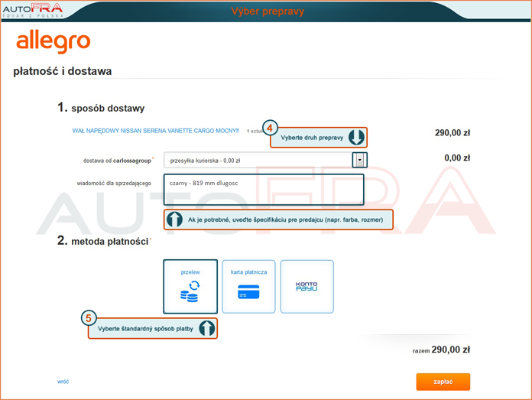The image size is (532, 400).
Task: Click the AutoFRA logo in header
Action: (33, 10)
